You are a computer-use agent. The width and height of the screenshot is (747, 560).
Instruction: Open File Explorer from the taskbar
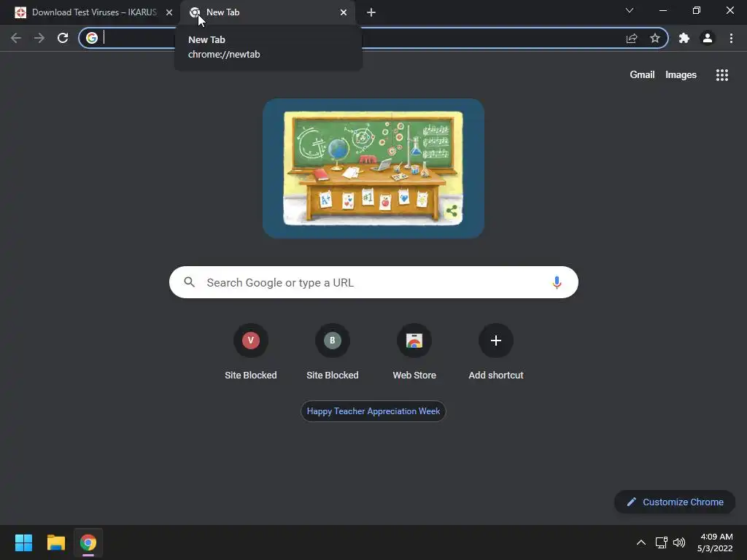55,542
